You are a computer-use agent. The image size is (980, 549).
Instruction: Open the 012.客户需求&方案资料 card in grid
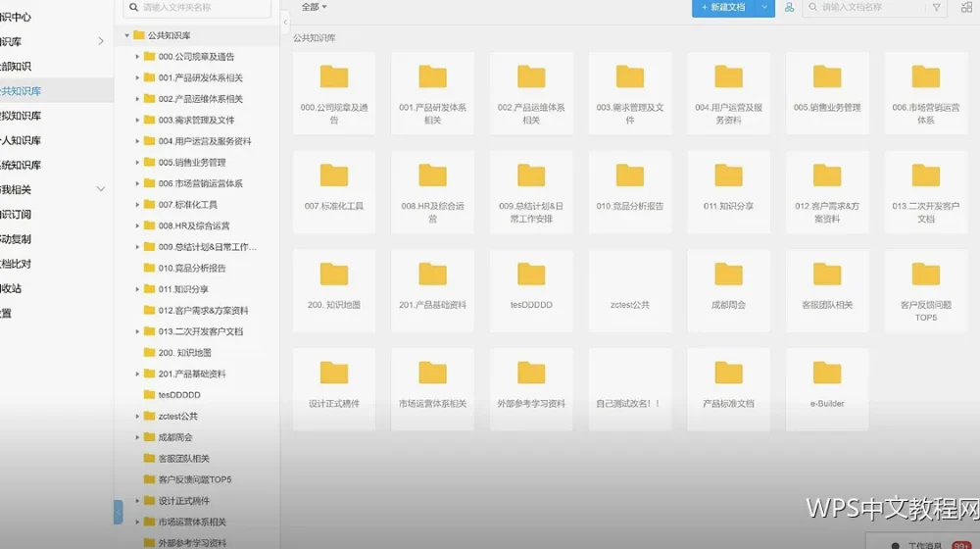coord(827,192)
